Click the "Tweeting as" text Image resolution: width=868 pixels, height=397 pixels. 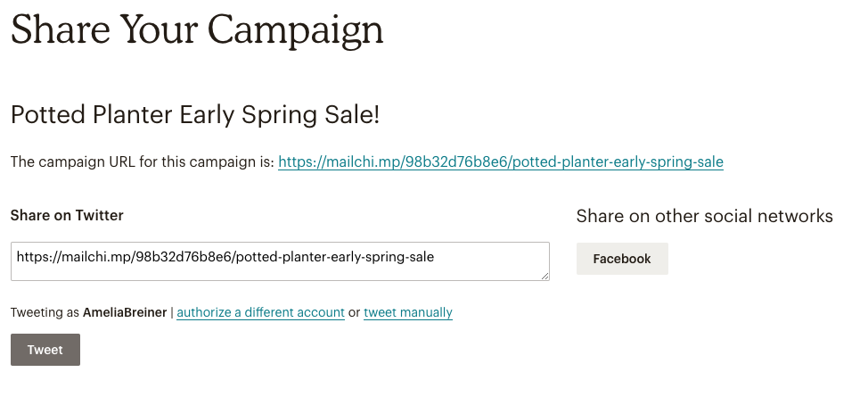(45, 313)
